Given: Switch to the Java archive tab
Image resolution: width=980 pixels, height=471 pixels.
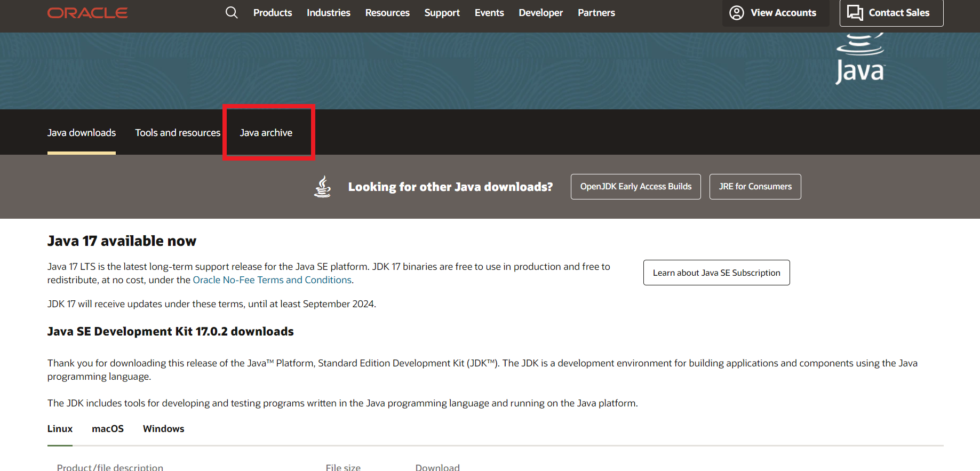Looking at the screenshot, I should [266, 133].
